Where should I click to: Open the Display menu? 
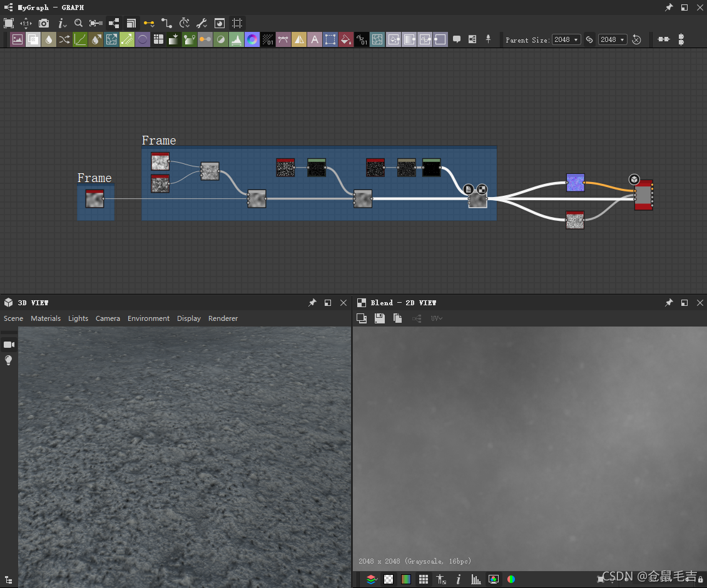(188, 318)
